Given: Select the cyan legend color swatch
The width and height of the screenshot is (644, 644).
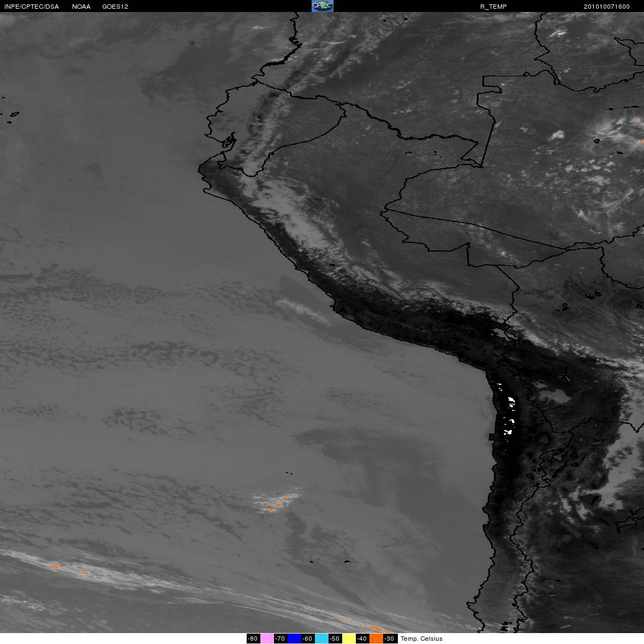Looking at the screenshot, I should pyautogui.click(x=322, y=639).
